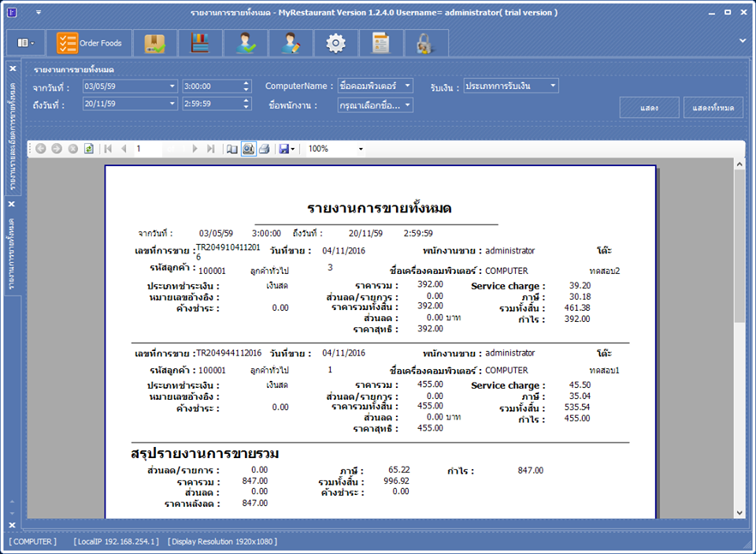Close the first vertical side tab

13,68
